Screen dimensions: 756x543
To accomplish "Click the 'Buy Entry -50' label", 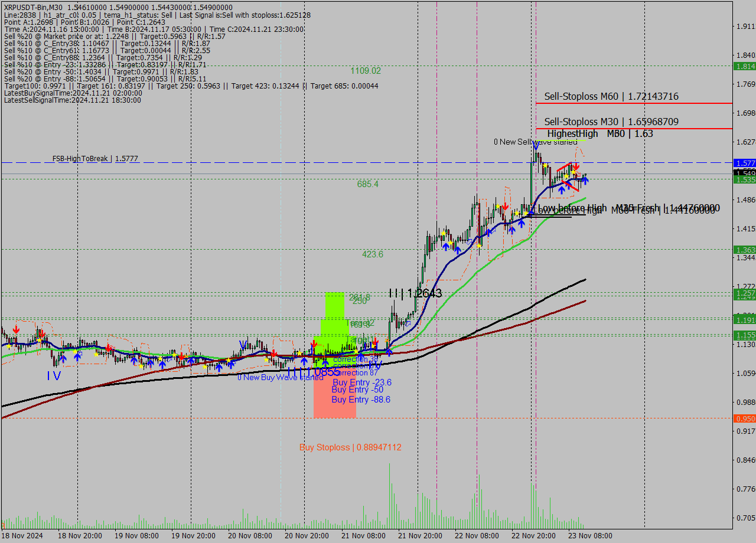I will click(x=357, y=390).
